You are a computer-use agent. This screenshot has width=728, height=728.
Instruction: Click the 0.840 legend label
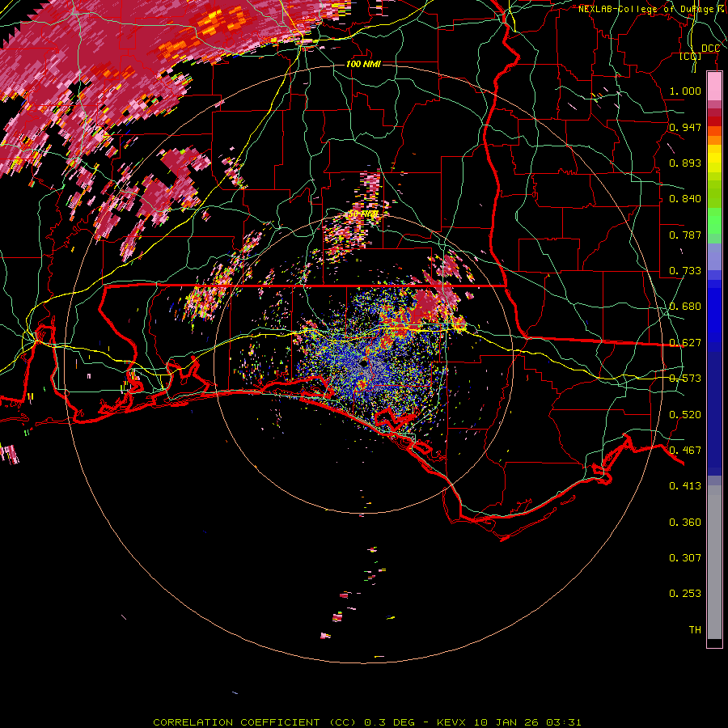[x=685, y=199]
